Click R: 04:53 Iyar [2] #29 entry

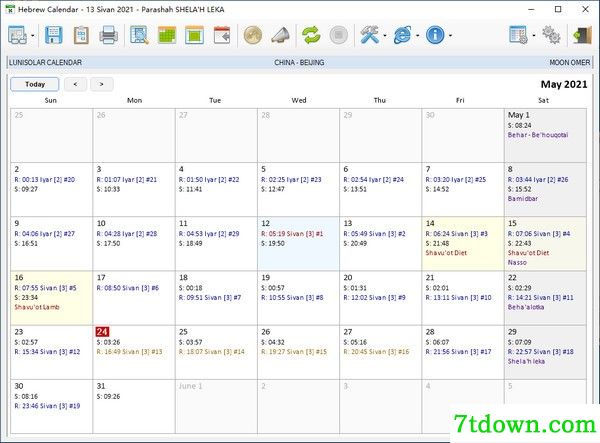pyautogui.click(x=209, y=234)
